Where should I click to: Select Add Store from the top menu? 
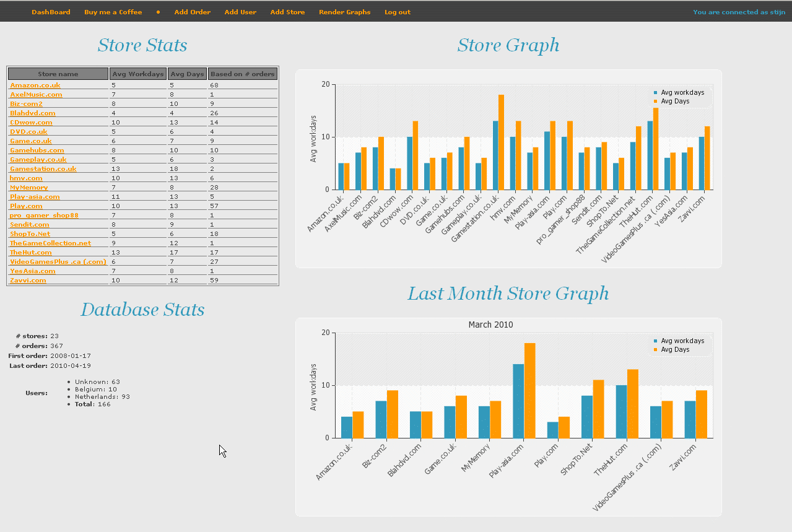(287, 12)
